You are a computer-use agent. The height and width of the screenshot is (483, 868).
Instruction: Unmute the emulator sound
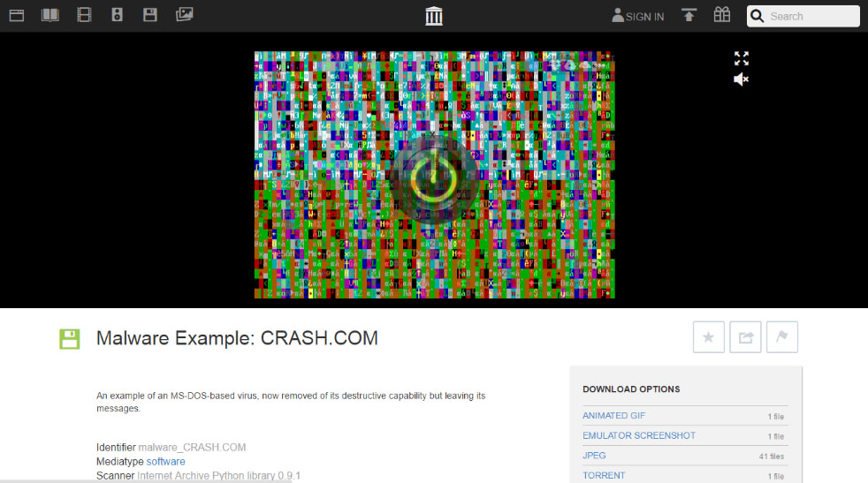[x=742, y=79]
